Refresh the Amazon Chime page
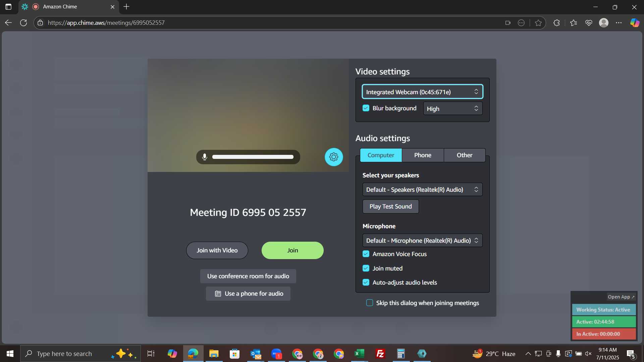The width and height of the screenshot is (644, 362). 23,22
